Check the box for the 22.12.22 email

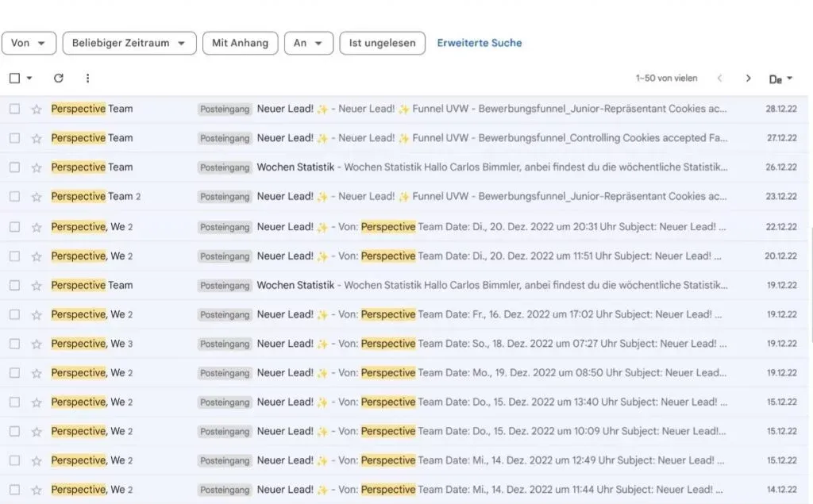point(14,227)
